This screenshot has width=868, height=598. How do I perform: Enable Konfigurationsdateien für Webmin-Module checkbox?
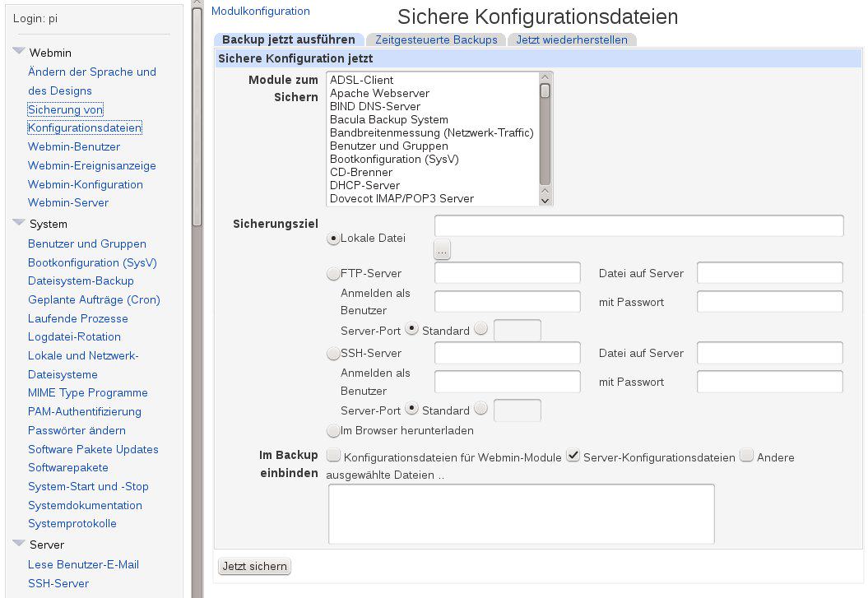coord(333,456)
